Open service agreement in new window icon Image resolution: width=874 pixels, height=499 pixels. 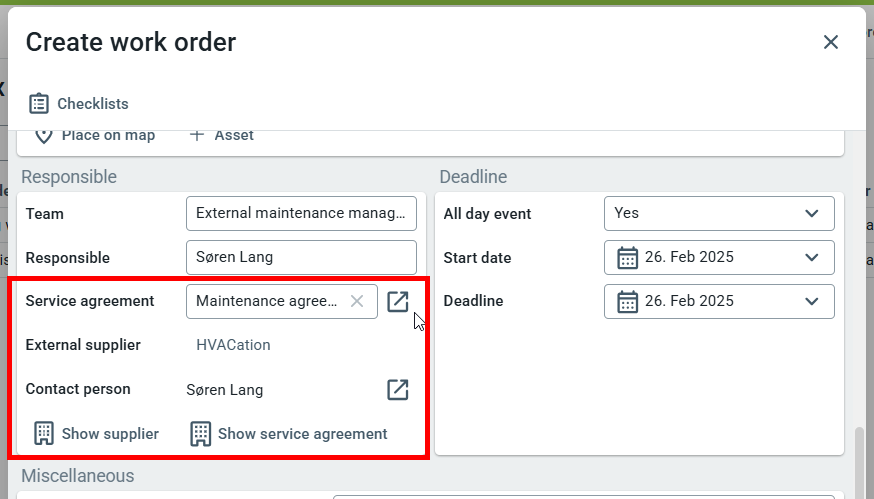(x=397, y=301)
